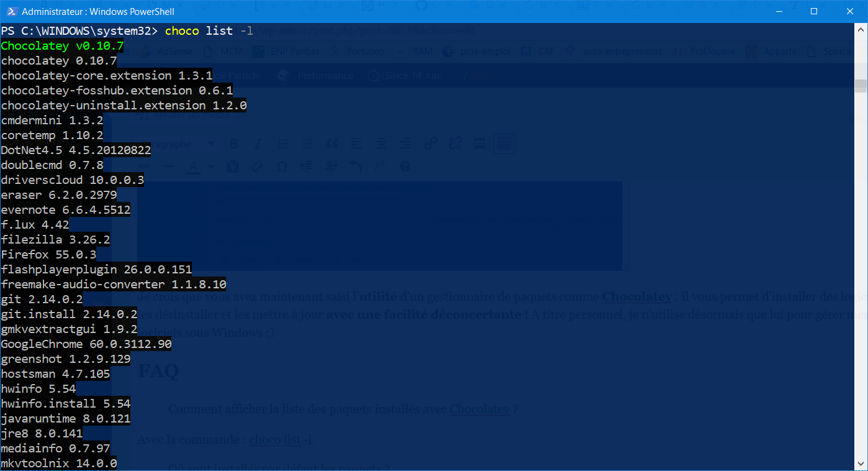The width and height of the screenshot is (868, 471).
Task: Toggle Bold in the browser editor toolbar
Action: click(233, 144)
